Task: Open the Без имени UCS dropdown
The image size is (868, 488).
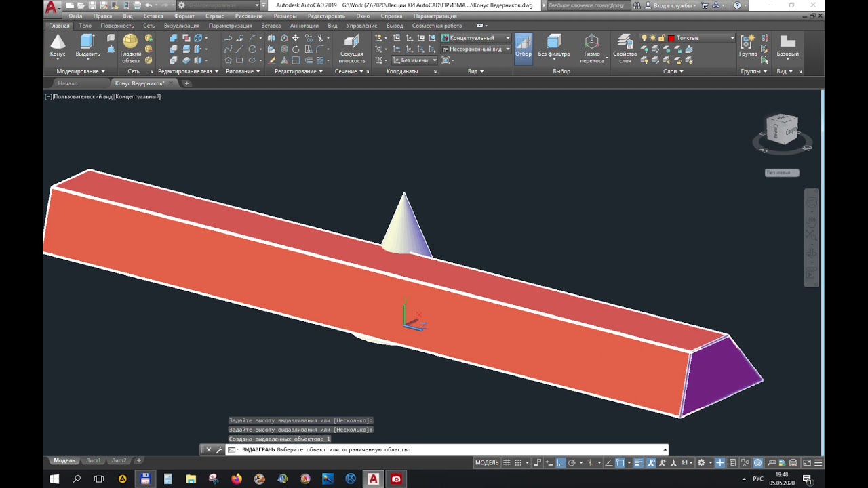Action: click(415, 60)
